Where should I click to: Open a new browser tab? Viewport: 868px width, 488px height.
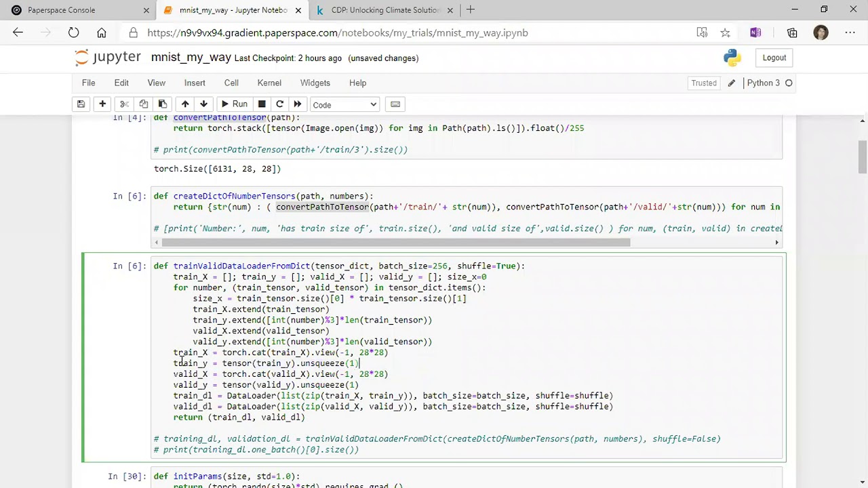click(471, 10)
